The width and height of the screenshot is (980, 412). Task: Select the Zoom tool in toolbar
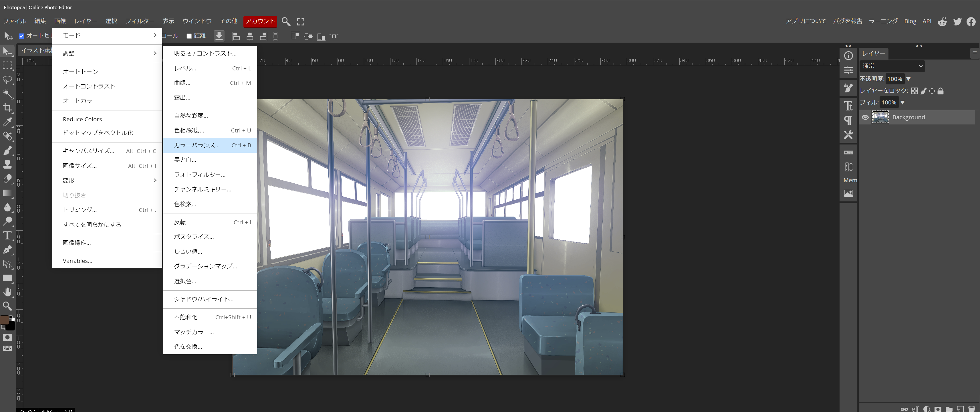7,306
